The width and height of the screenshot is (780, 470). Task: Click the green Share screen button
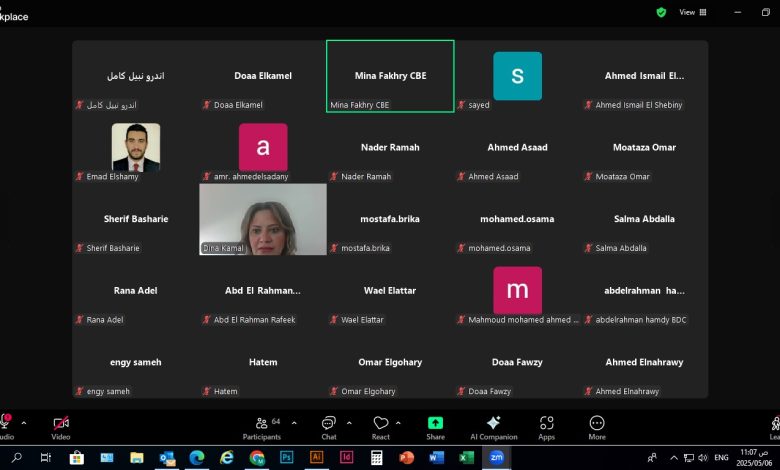(x=435, y=428)
